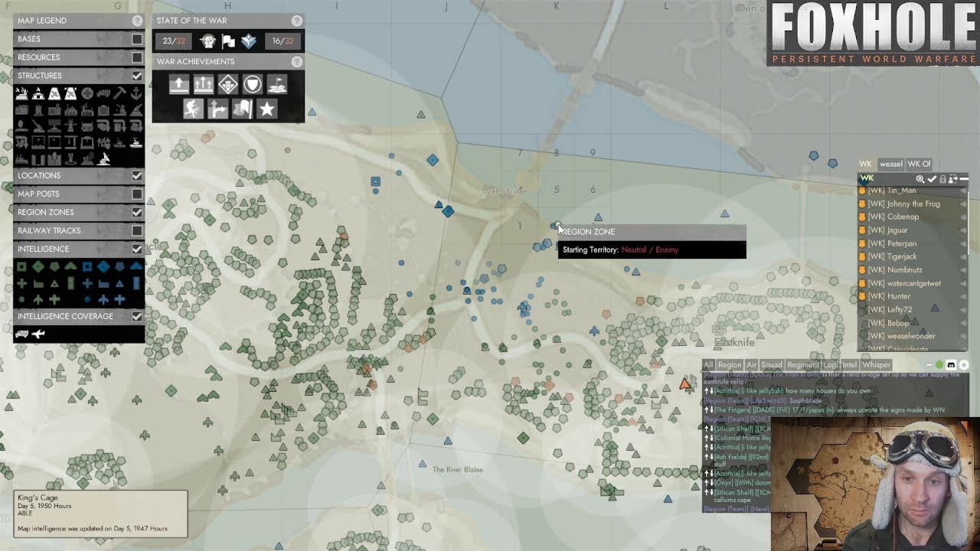Select green airplane Intelligence legend icon

(x=38, y=299)
